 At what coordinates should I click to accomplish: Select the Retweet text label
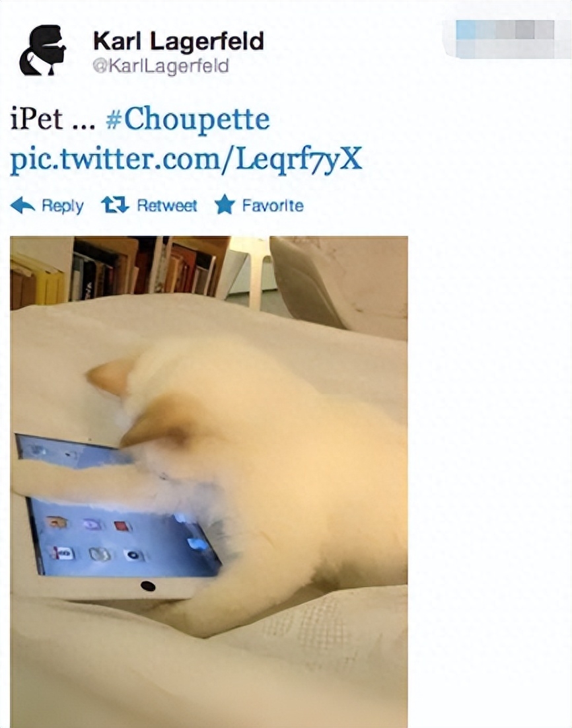coord(166,205)
